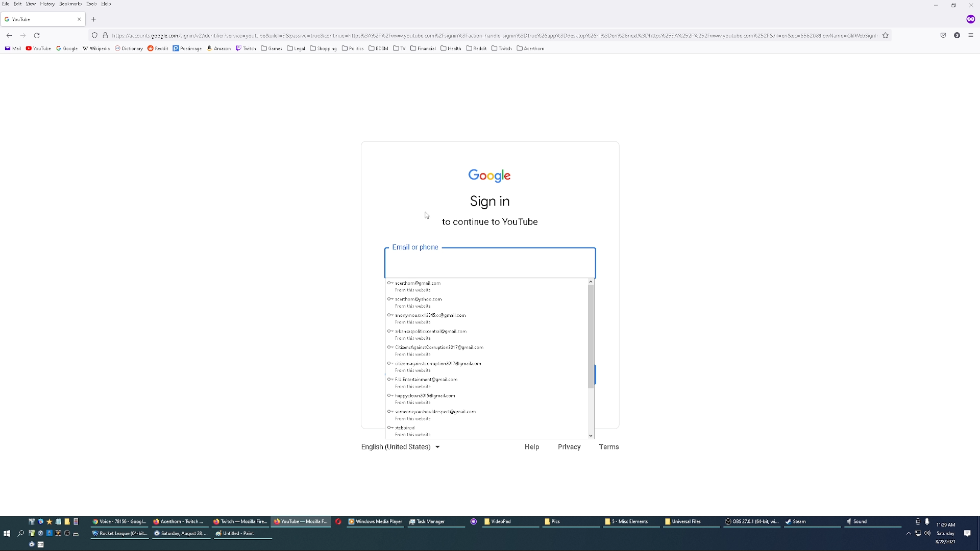Expand the Health bookmark folder
This screenshot has height=551, width=980.
click(x=451, y=48)
